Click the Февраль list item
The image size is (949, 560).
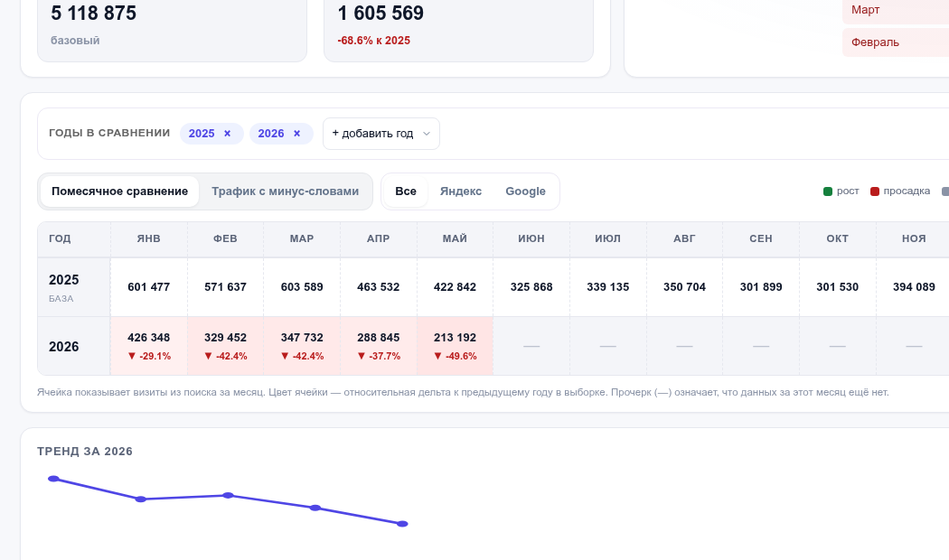pyautogui.click(x=896, y=42)
